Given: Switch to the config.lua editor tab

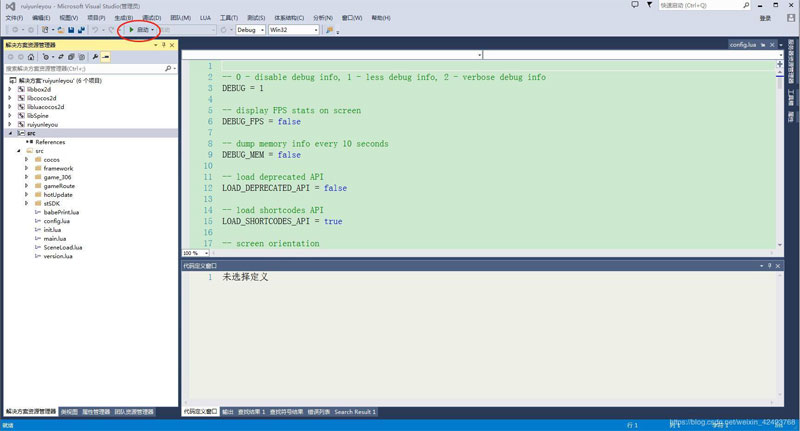Looking at the screenshot, I should point(743,45).
